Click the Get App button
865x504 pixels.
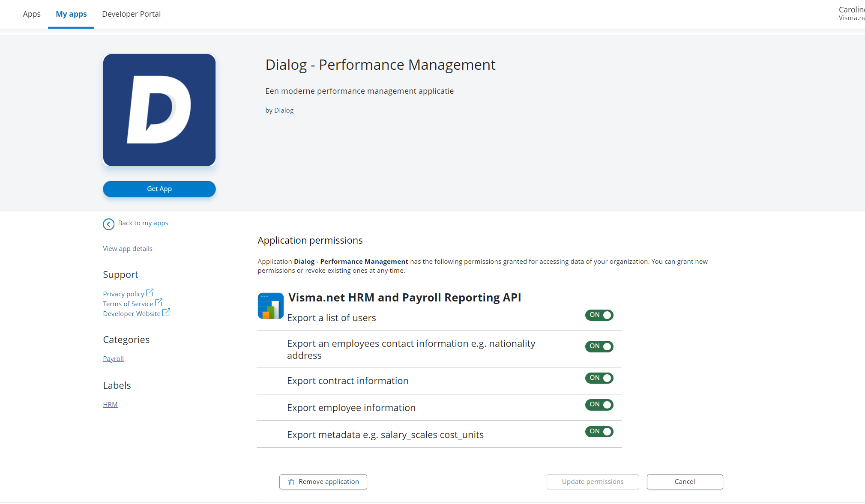[x=159, y=189]
